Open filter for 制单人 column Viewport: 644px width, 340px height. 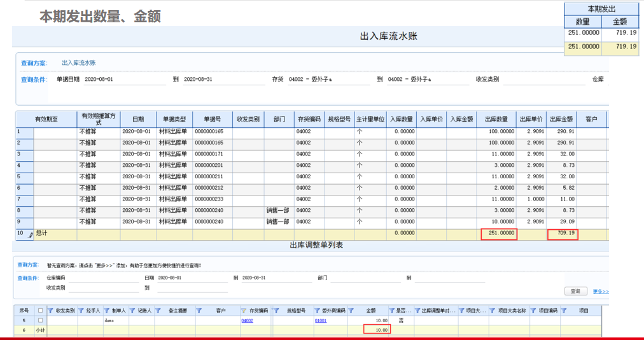(x=106, y=311)
